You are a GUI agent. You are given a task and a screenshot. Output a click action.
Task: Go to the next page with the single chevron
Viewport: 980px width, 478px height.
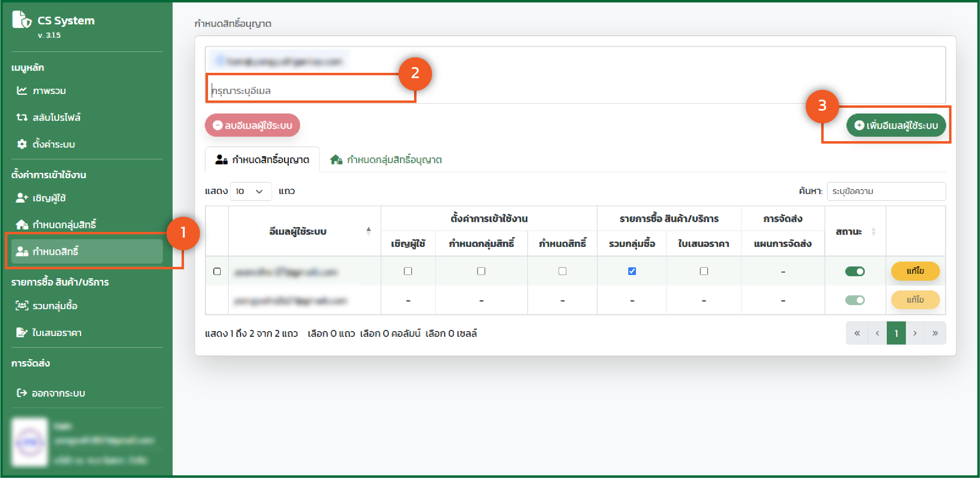pos(915,333)
